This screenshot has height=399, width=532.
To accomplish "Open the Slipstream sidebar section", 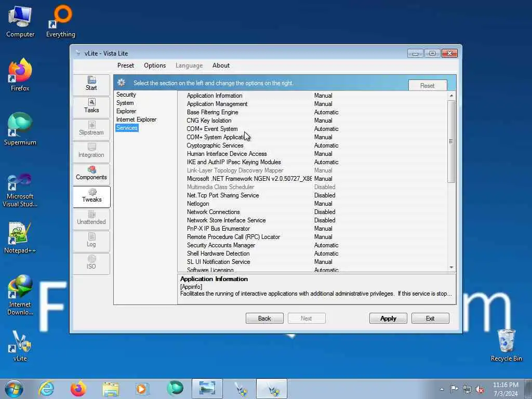I will (91, 129).
